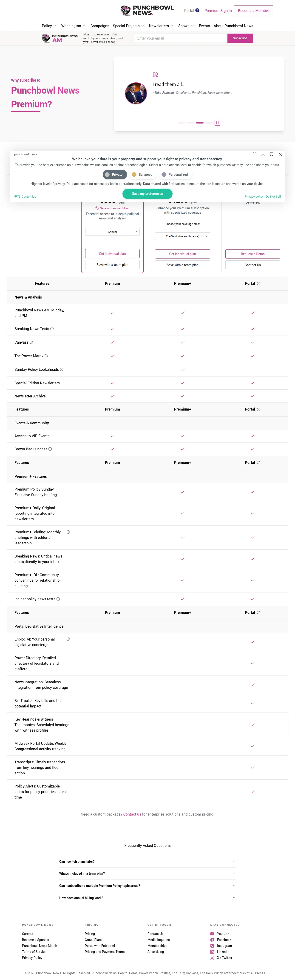Expand 'Can I switch plans later?' question

[x=147, y=861]
